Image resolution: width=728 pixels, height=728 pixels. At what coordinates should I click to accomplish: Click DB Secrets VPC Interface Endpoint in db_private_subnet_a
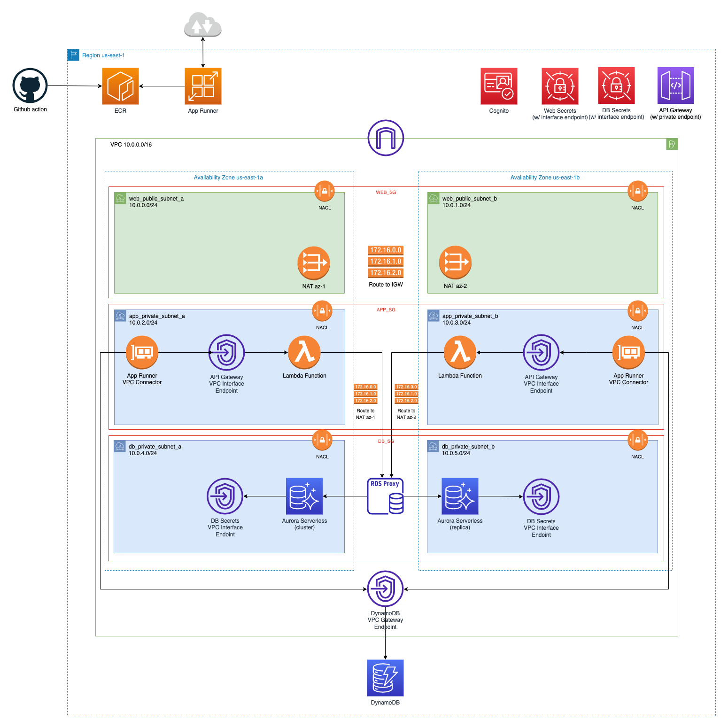pyautogui.click(x=225, y=496)
